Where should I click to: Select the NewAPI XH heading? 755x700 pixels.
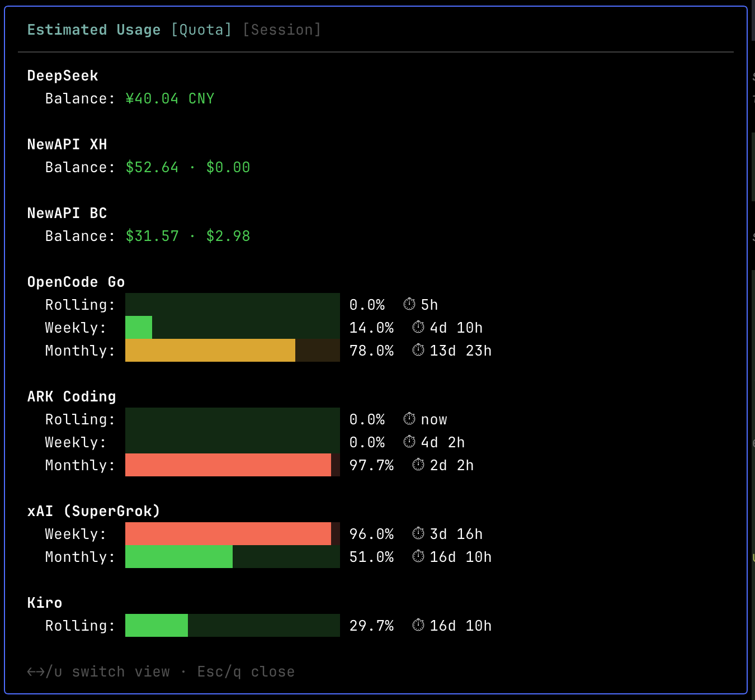(67, 144)
